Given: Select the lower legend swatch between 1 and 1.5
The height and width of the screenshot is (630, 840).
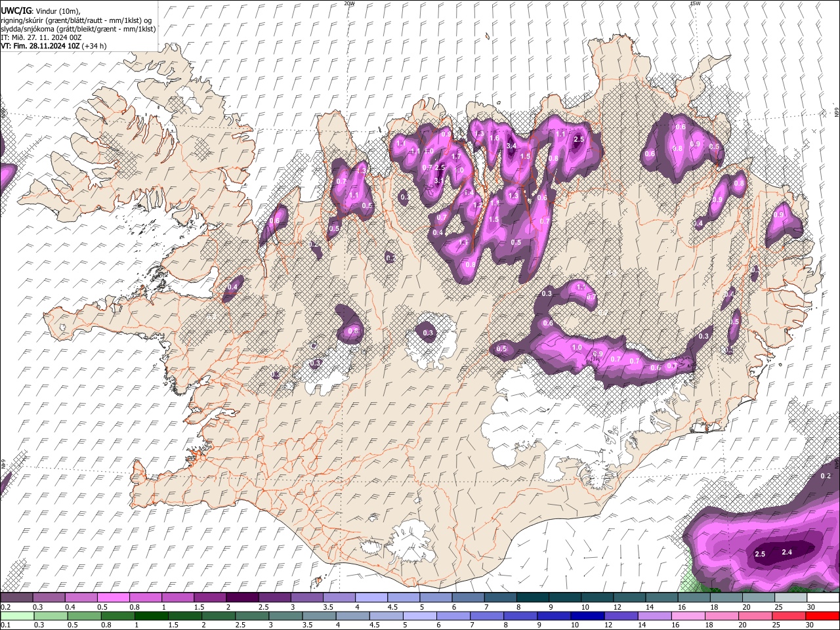Looking at the screenshot, I should (151, 616).
